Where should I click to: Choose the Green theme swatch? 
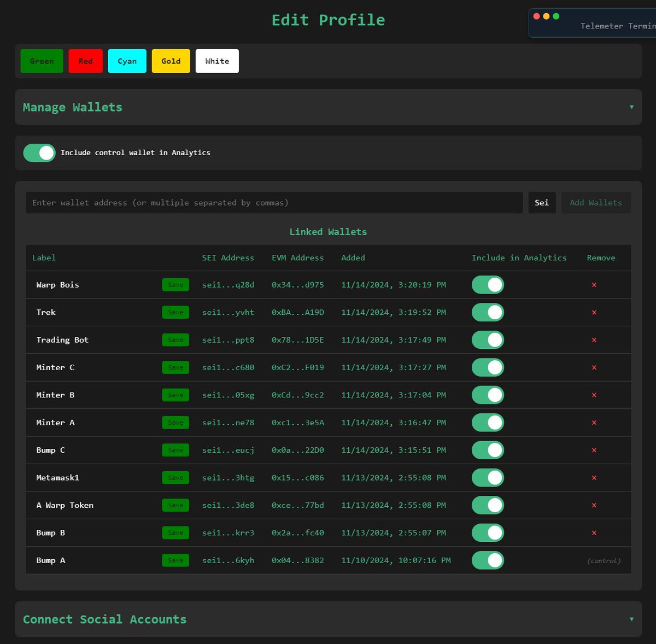point(42,61)
